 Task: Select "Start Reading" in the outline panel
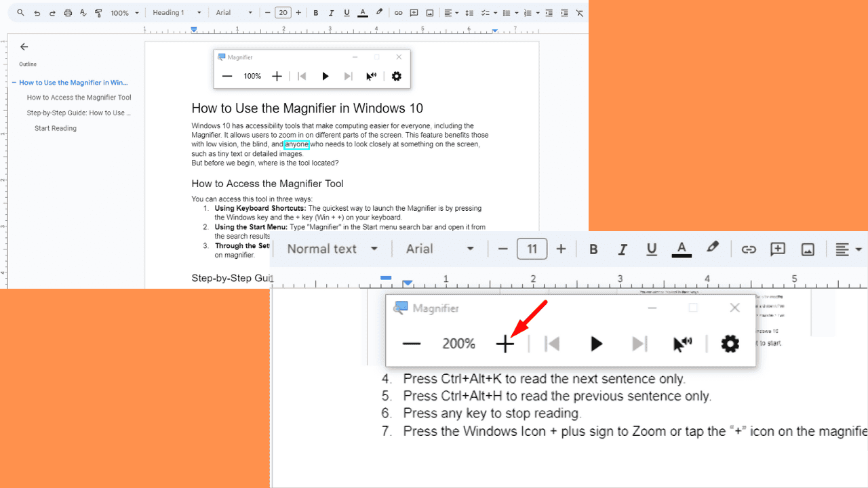coord(55,128)
